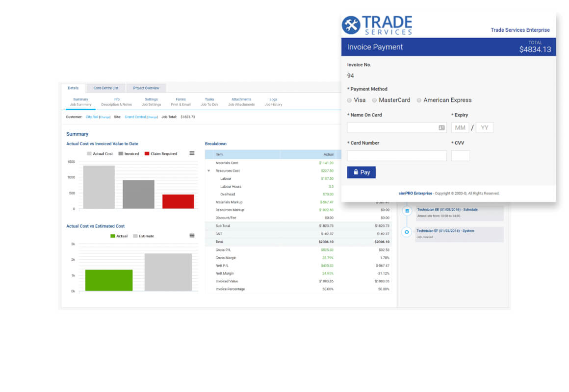Screen dimensions: 569x392
Task: Select the MasterCard payment method
Action: pos(374,100)
